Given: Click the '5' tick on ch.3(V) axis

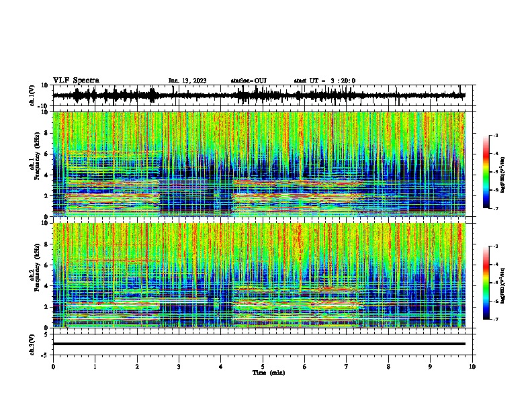Looking at the screenshot, I should pyautogui.click(x=47, y=334).
